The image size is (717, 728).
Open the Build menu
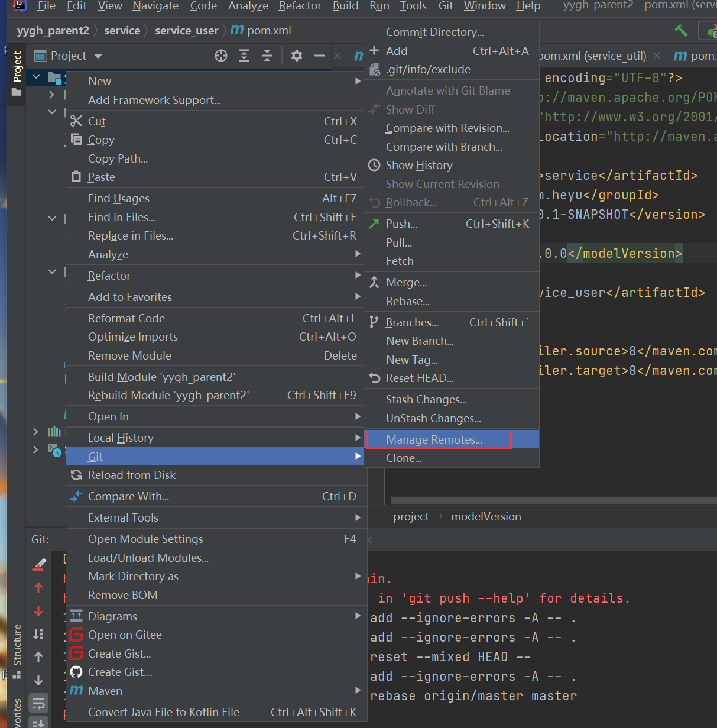point(346,6)
